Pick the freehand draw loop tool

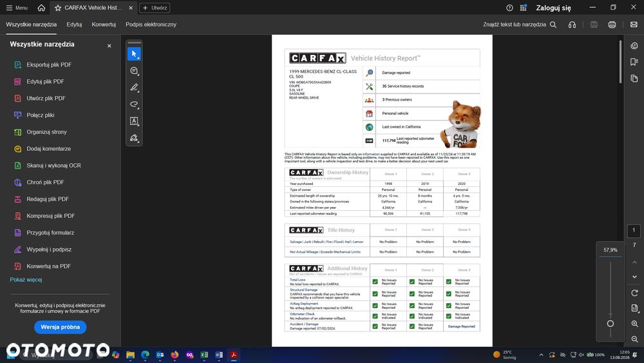(134, 104)
